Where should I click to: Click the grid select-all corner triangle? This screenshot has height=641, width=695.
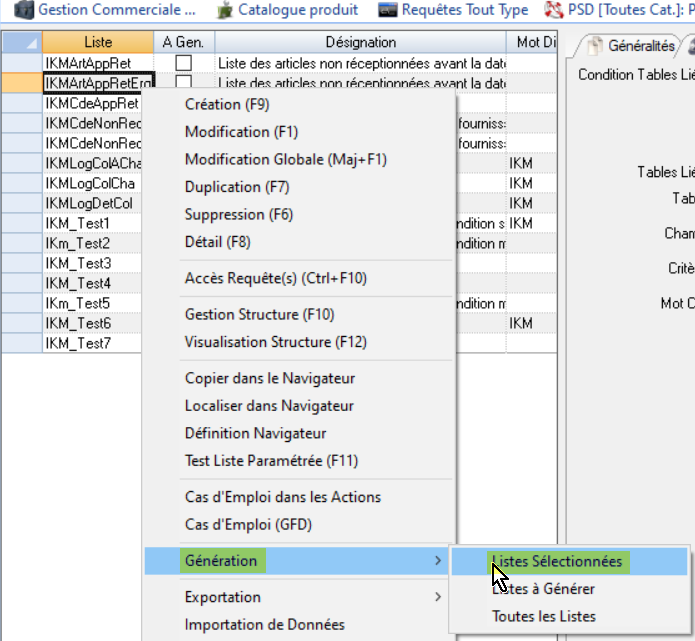(x=22, y=43)
